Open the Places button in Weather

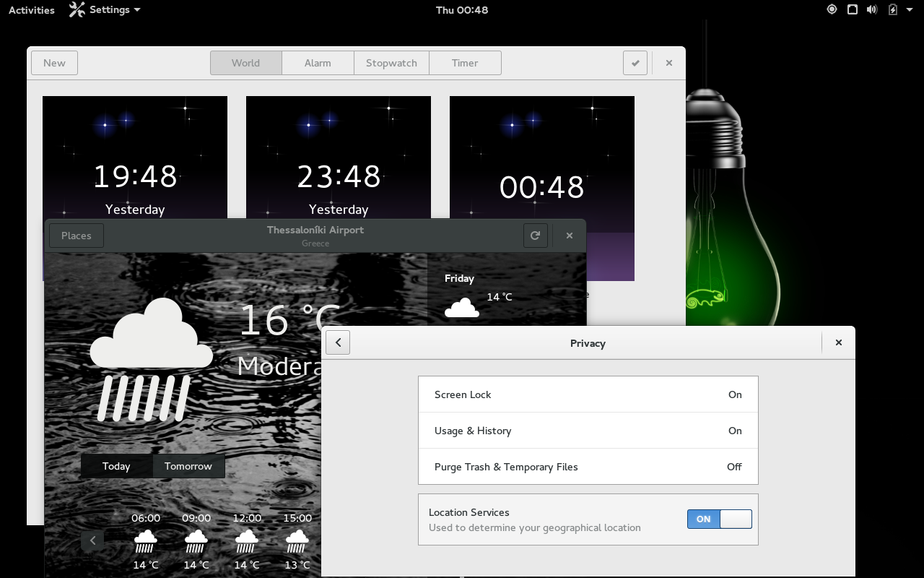(x=77, y=236)
